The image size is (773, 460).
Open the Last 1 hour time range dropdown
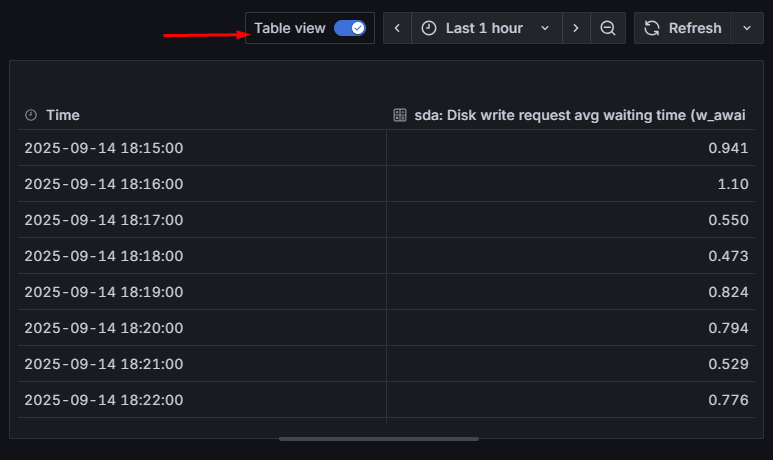485,28
